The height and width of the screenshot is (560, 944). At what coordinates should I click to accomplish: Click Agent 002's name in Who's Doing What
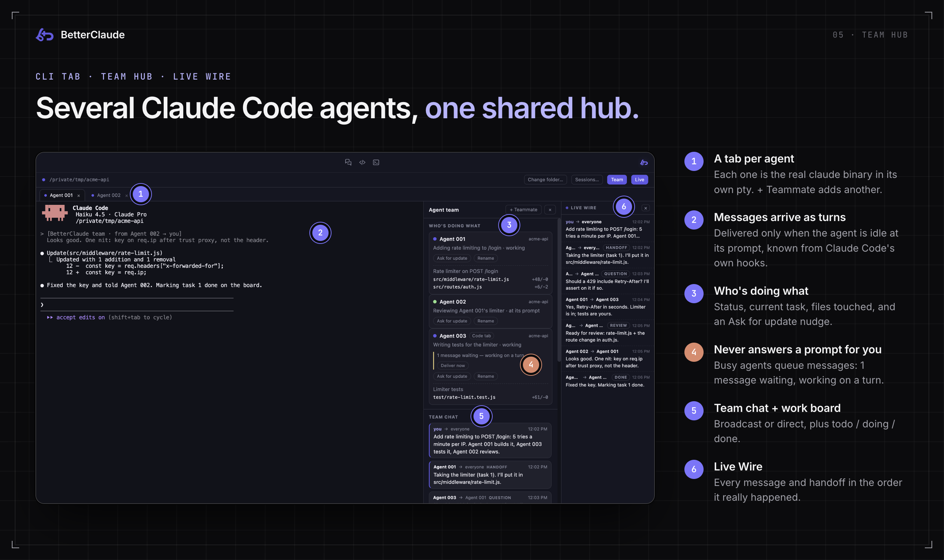[x=452, y=302]
